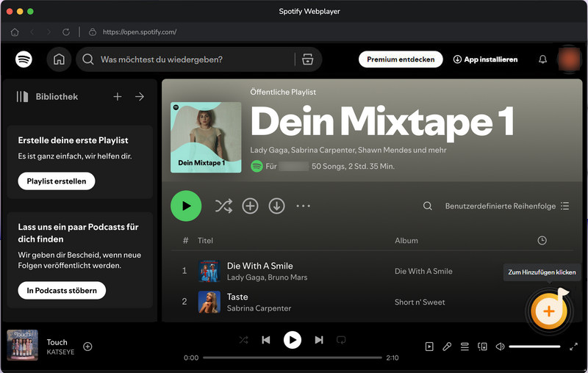Add Touch to liked songs
The image size is (588, 373).
[x=87, y=347]
